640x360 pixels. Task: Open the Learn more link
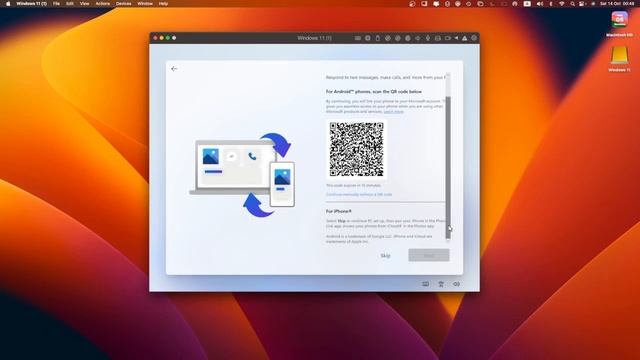(x=393, y=111)
